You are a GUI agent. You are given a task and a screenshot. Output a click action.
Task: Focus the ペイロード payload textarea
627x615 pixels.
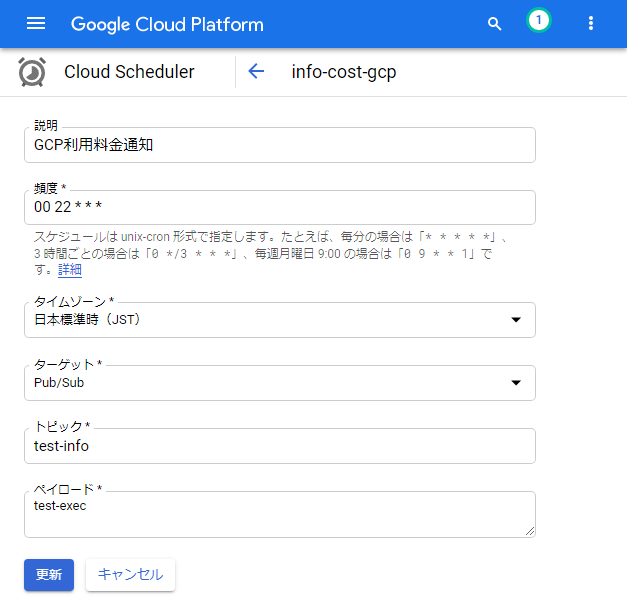pyautogui.click(x=280, y=515)
